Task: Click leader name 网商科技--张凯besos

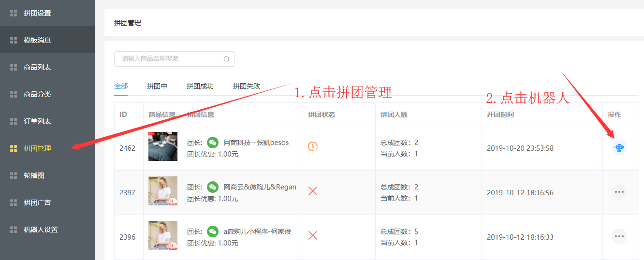Action: [256, 143]
